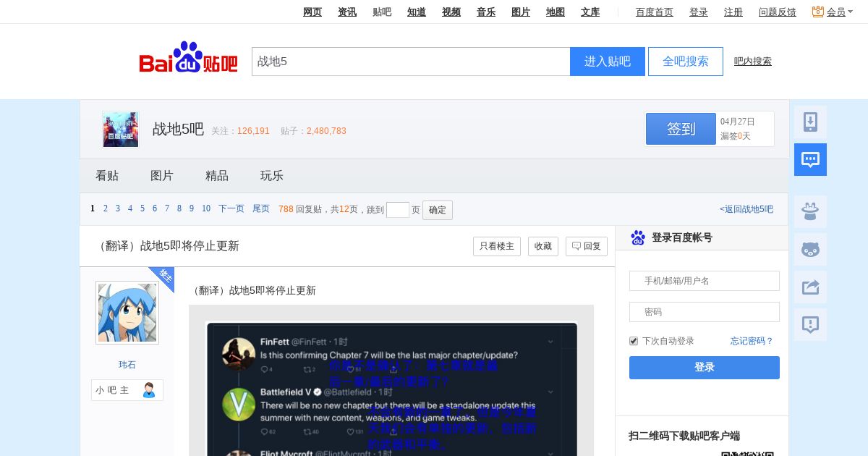Open the 百度首页 link

[655, 12]
